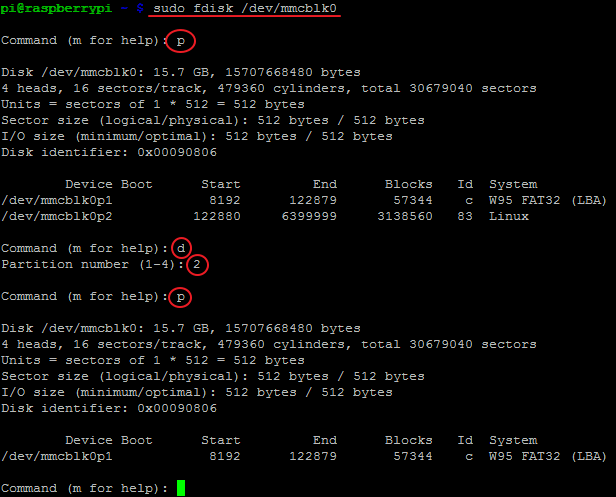Screen dimensions: 616x497
Task: Click "W95 FAT32 (LBA)" in the upper table
Action: click(x=547, y=200)
